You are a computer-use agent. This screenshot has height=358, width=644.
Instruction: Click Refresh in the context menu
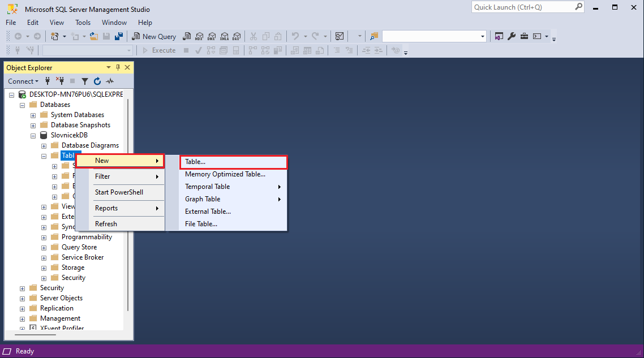pos(106,224)
